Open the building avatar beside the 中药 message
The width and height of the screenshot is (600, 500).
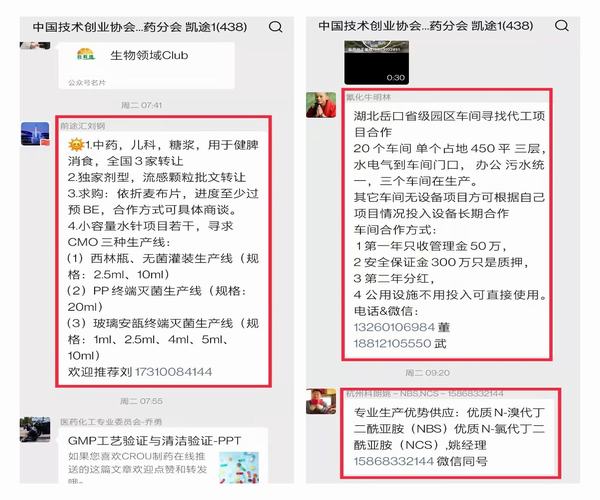click(x=35, y=134)
